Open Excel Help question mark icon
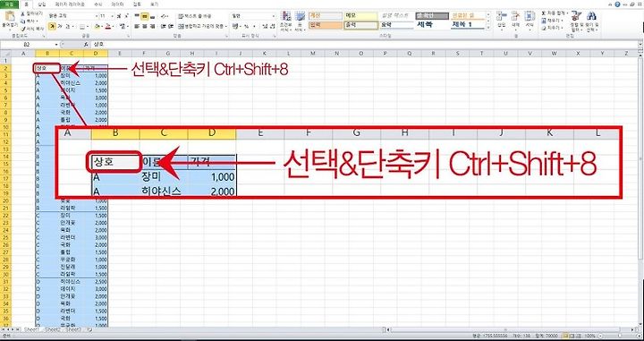The height and width of the screenshot is (341, 644). coord(617,4)
